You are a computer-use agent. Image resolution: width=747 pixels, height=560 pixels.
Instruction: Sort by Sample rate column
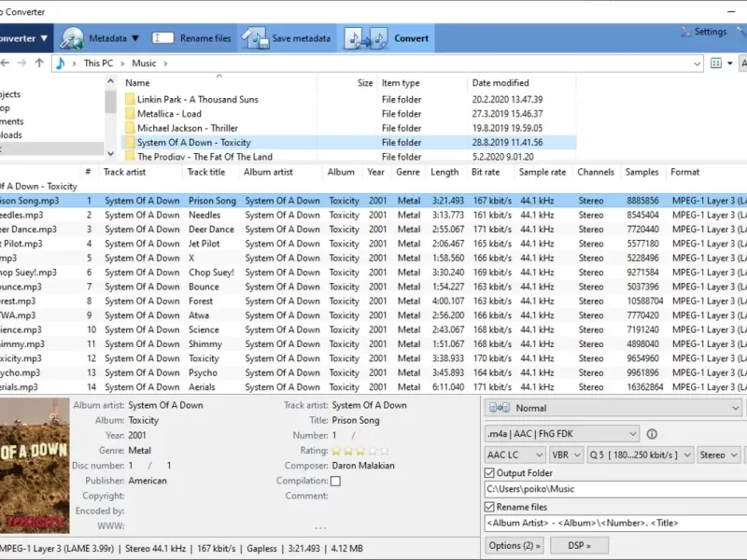pos(543,172)
